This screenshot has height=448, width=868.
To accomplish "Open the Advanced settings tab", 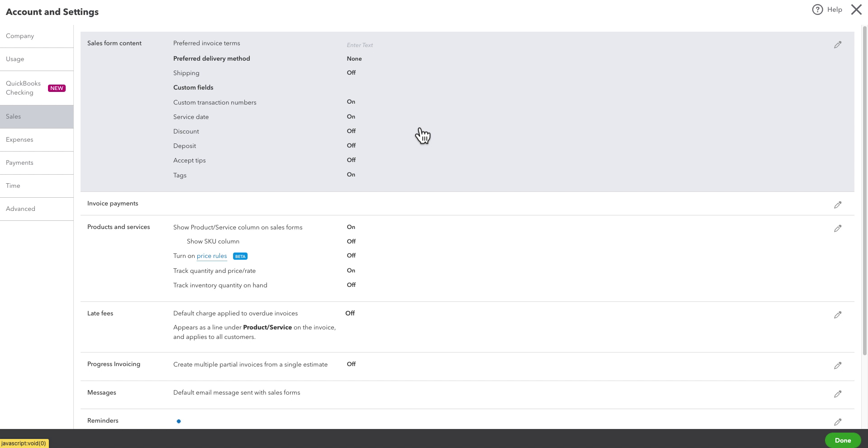I will [x=37, y=209].
